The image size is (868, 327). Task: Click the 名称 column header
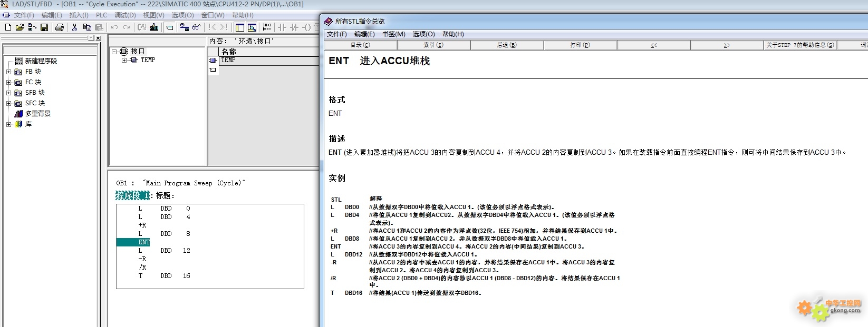point(269,52)
